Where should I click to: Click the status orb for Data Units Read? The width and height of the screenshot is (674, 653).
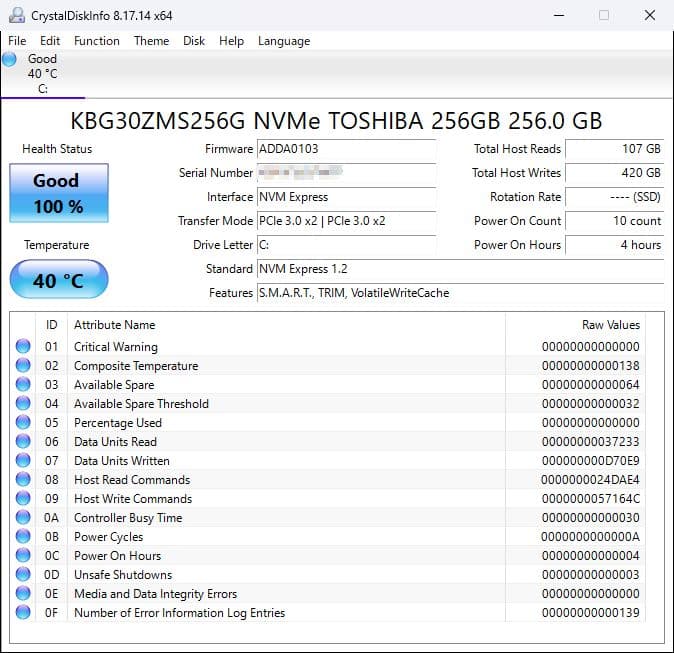point(23,441)
